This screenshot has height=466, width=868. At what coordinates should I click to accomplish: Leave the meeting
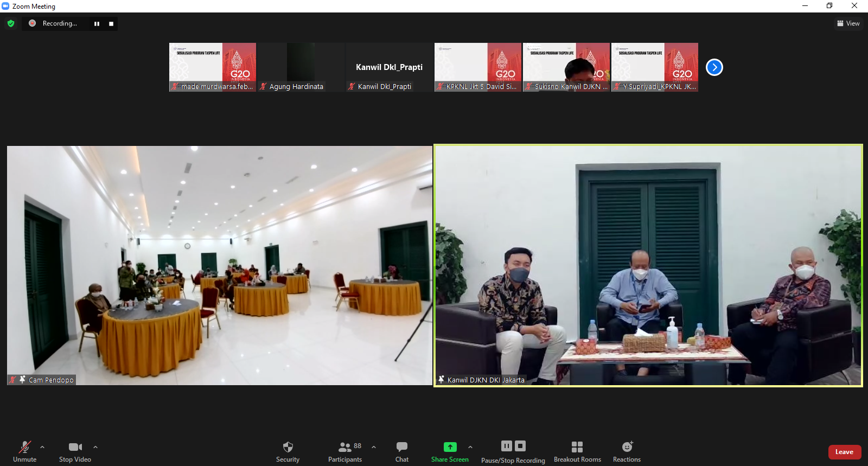(x=844, y=452)
